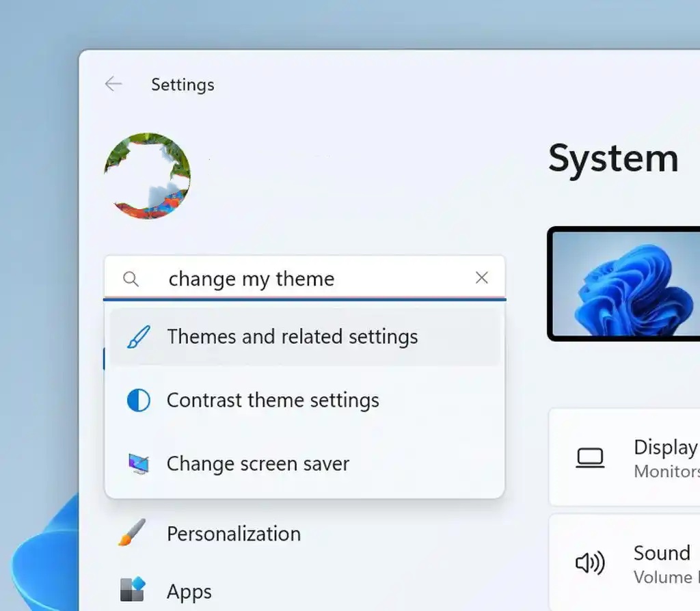This screenshot has height=611, width=700.
Task: Clear the search text with X button
Action: [482, 277]
